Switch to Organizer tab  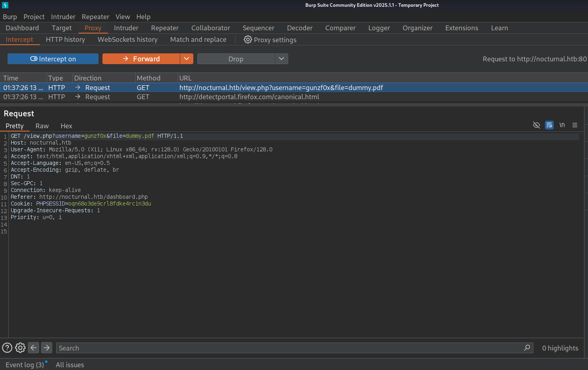(x=417, y=28)
